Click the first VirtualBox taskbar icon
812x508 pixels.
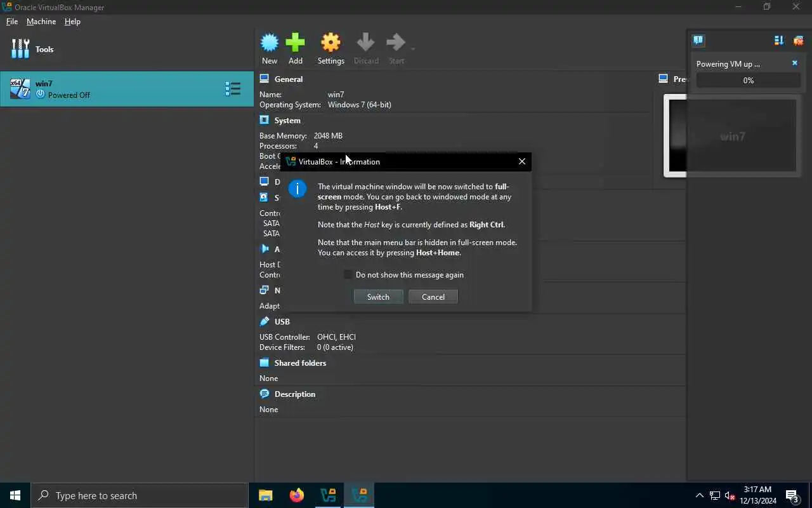tap(328, 495)
